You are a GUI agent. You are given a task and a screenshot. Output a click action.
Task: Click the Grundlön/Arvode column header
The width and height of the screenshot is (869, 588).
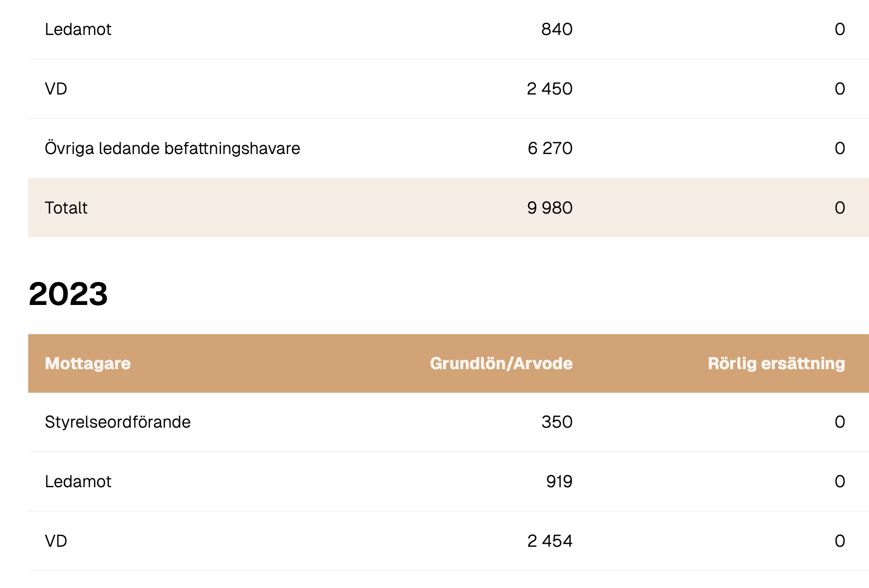(501, 363)
